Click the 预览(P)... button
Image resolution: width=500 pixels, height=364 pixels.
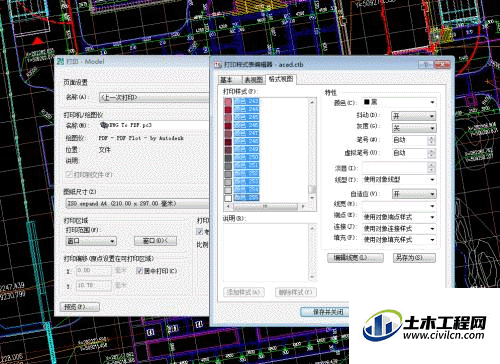tap(80, 307)
